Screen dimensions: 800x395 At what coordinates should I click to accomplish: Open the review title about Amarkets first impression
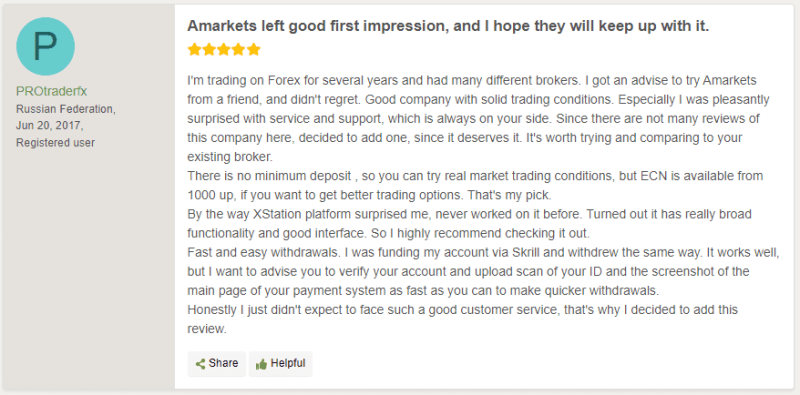click(x=448, y=27)
